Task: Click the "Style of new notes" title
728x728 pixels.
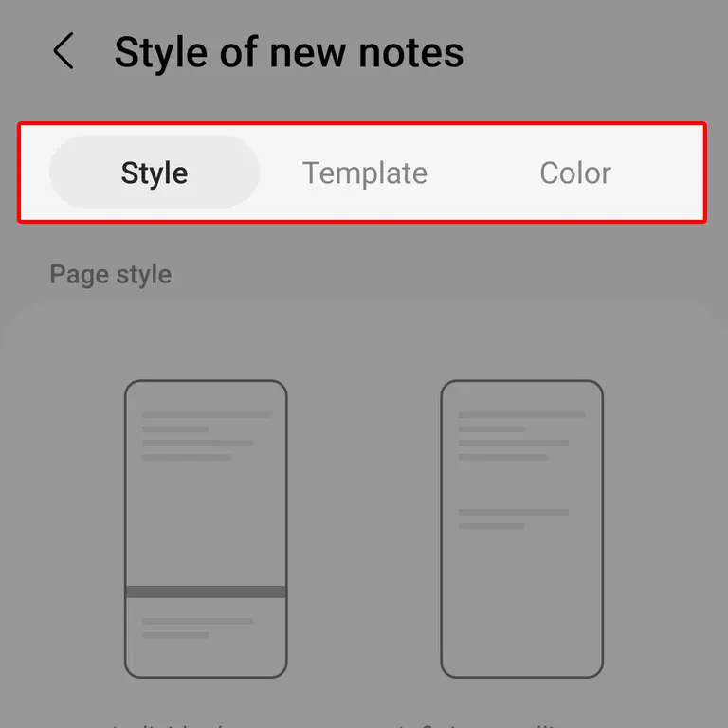Action: [x=289, y=52]
